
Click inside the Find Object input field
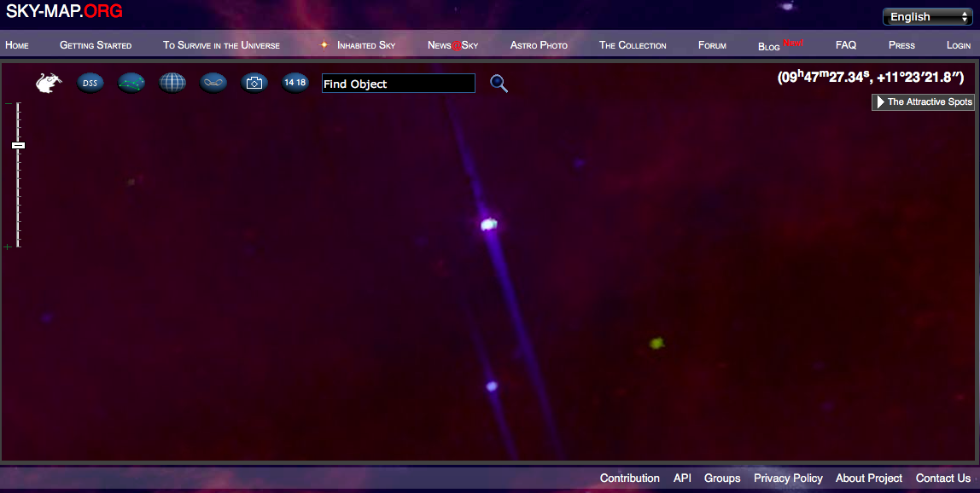point(398,83)
